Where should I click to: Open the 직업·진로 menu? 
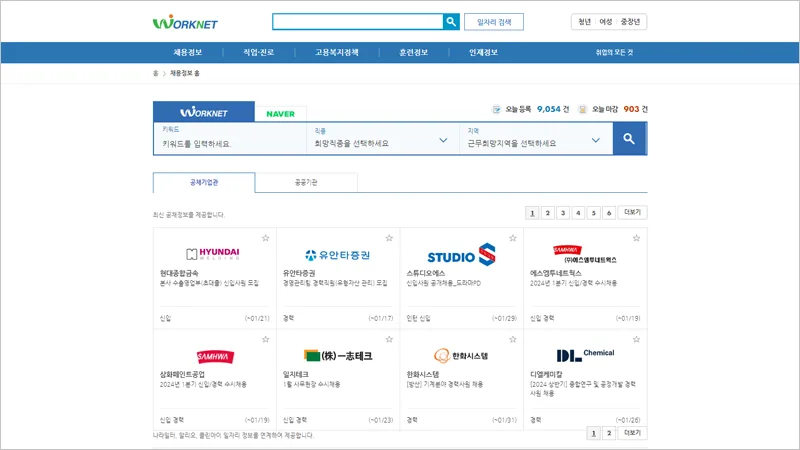tap(259, 53)
